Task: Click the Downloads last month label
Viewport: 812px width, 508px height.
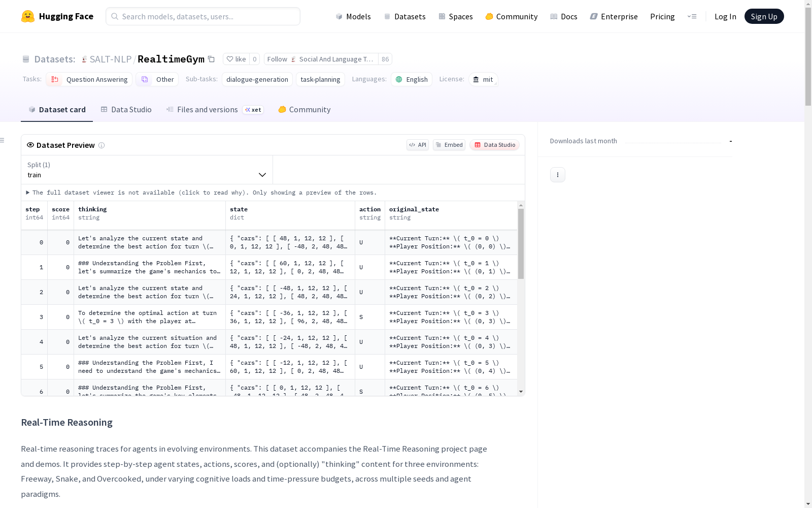Action: coord(584,141)
